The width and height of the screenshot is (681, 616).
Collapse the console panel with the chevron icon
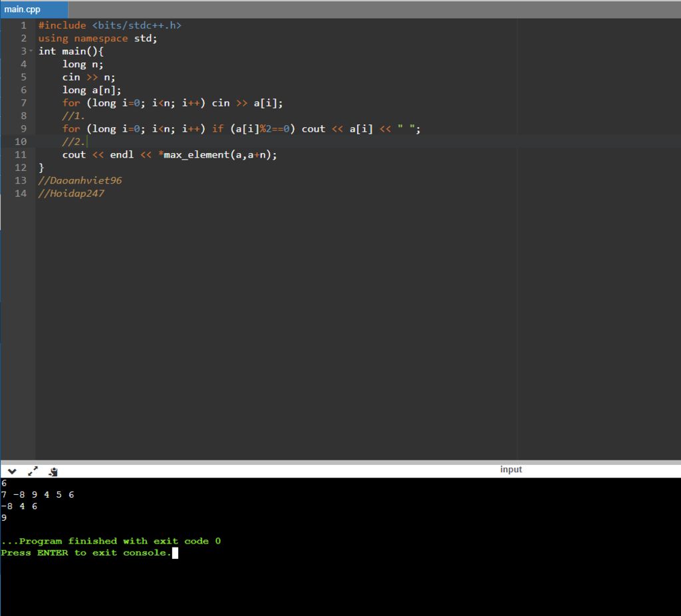pyautogui.click(x=12, y=472)
